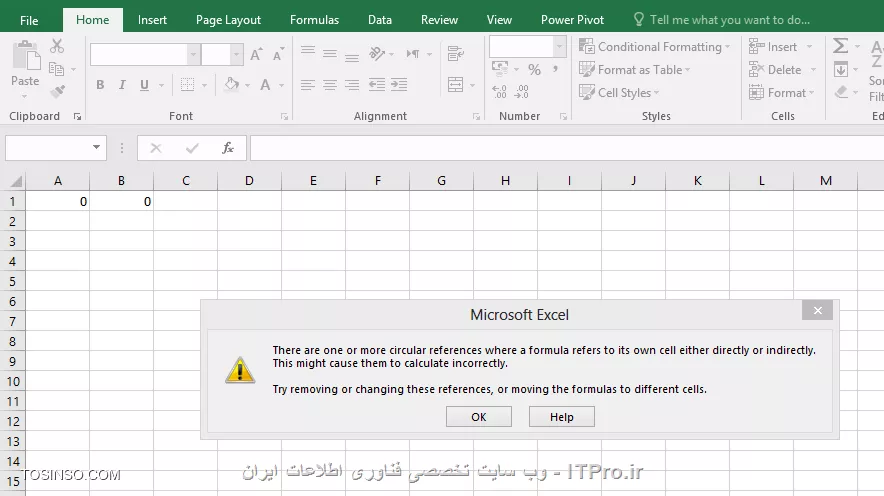
Task: Click the Borders icon
Action: 187,85
